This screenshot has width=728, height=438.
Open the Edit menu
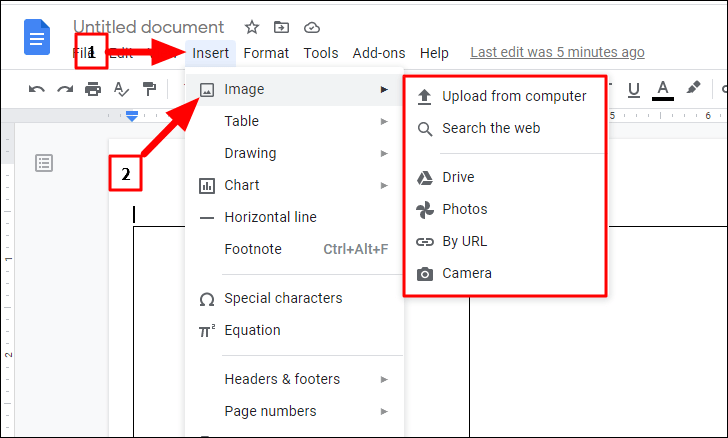point(121,53)
